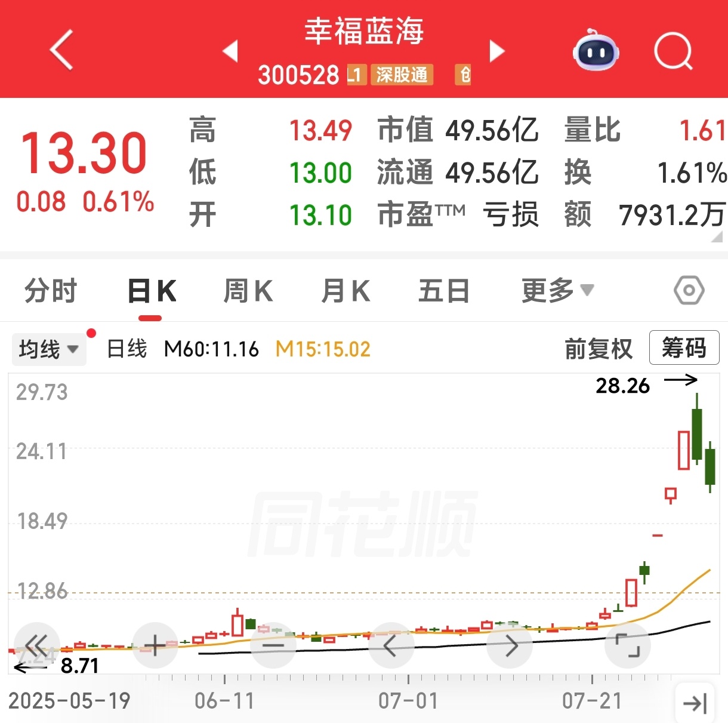The image size is (728, 723).
Task: Tap current price 13.30
Action: click(x=84, y=153)
